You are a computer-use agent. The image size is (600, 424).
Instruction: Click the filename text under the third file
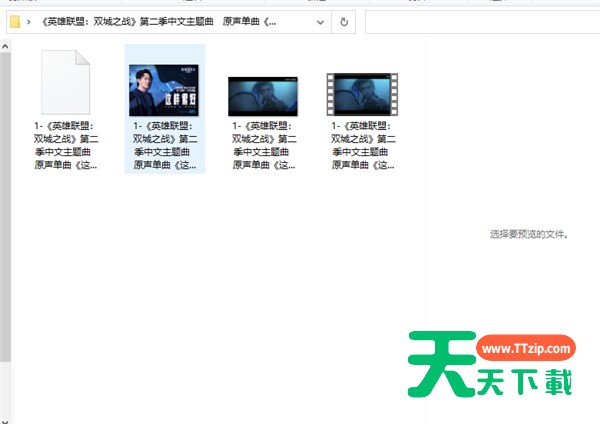click(x=263, y=146)
